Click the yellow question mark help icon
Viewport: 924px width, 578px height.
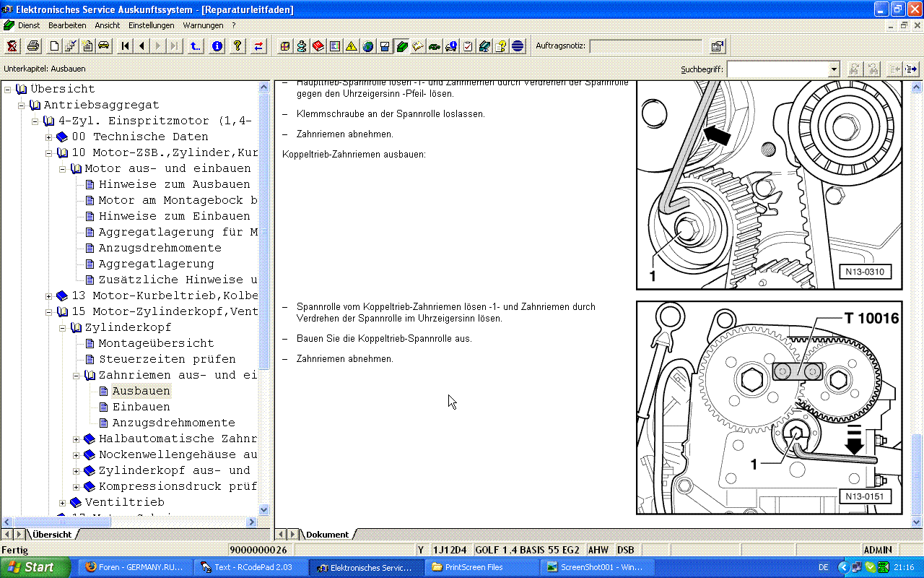click(x=237, y=46)
